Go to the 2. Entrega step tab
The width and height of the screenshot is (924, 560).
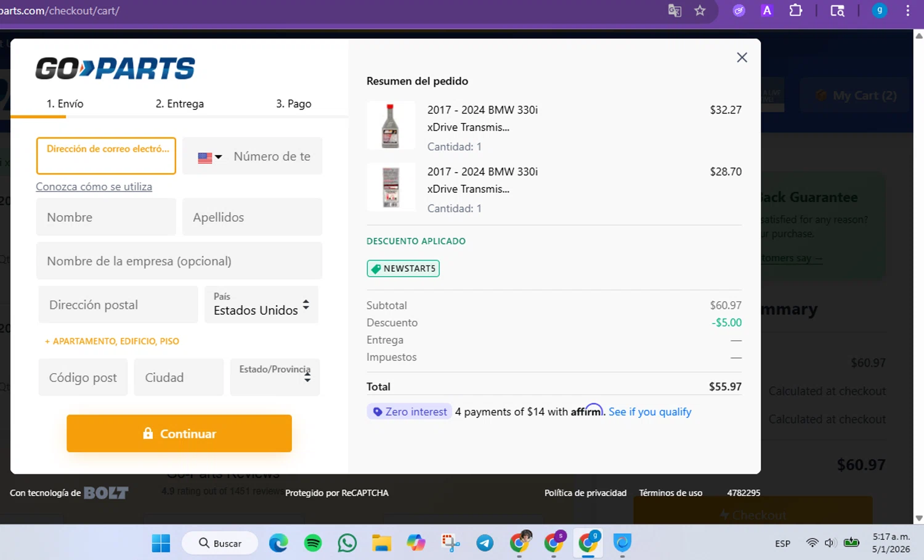pyautogui.click(x=179, y=103)
